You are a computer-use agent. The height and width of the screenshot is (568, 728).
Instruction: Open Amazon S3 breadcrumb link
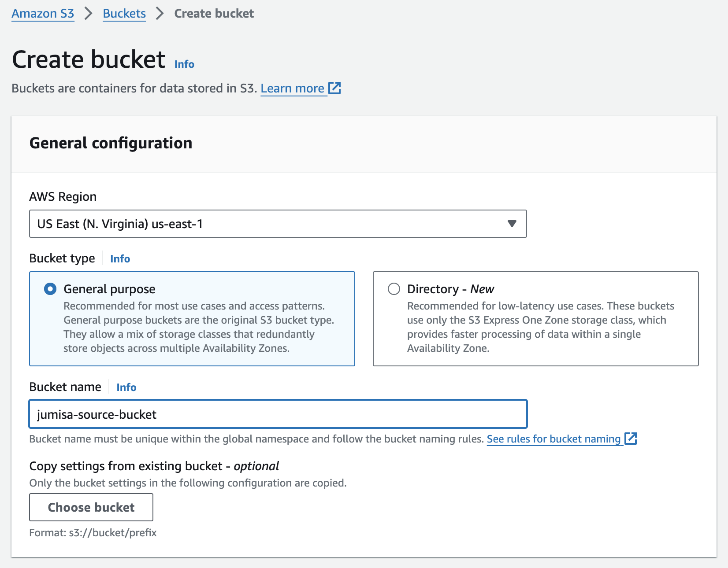[43, 14]
